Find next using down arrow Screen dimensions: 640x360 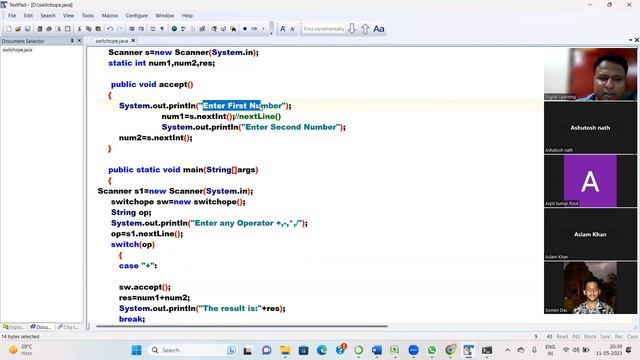(x=352, y=29)
